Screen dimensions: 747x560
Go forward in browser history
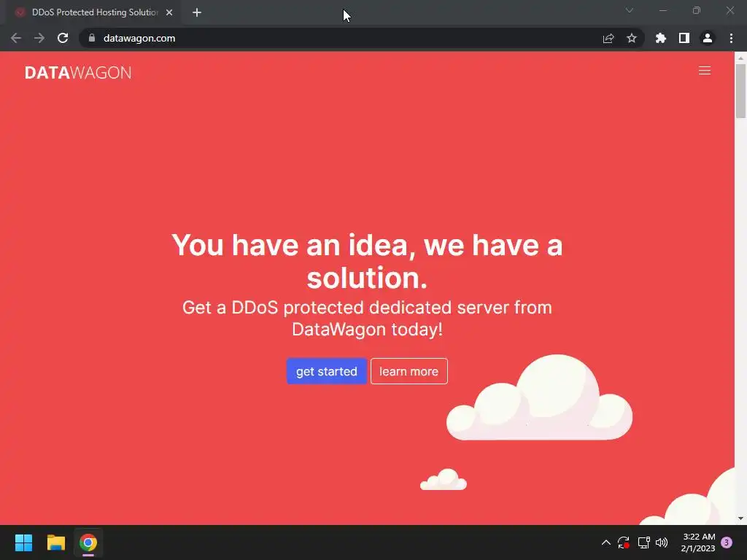pyautogui.click(x=39, y=38)
